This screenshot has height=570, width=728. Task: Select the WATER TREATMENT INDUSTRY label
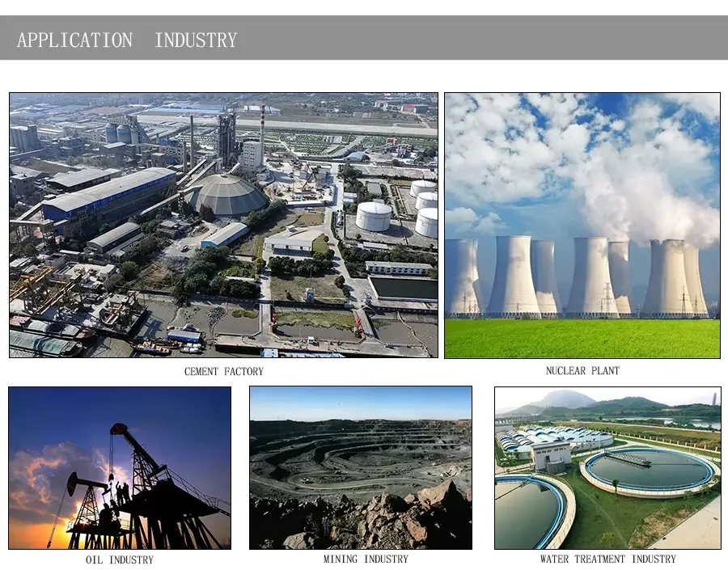[607, 559]
